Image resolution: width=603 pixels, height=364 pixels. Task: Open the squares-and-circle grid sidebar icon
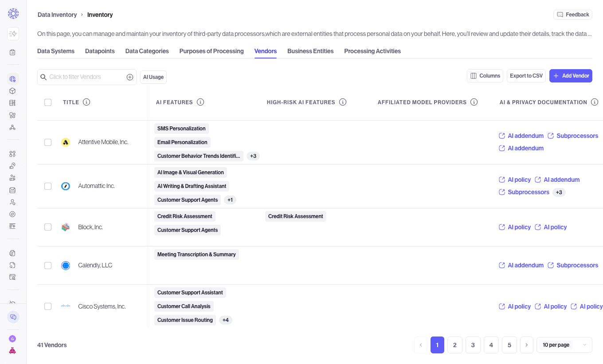point(12,115)
